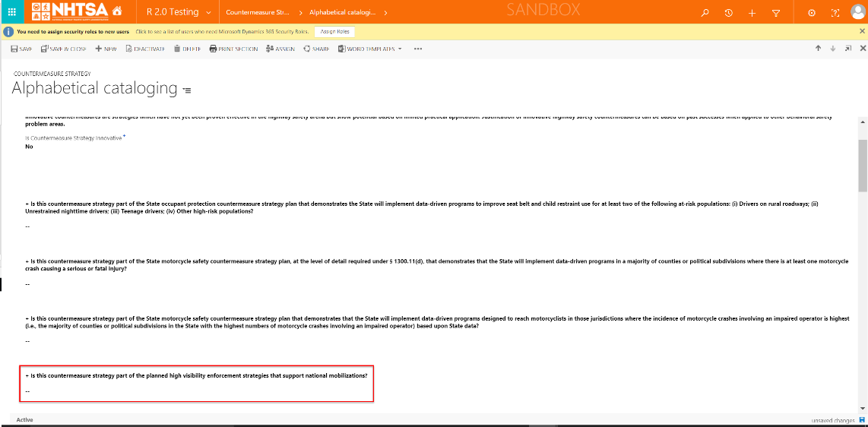Go to NHTSA home via house icon
This screenshot has width=868, height=427.
click(x=116, y=12)
